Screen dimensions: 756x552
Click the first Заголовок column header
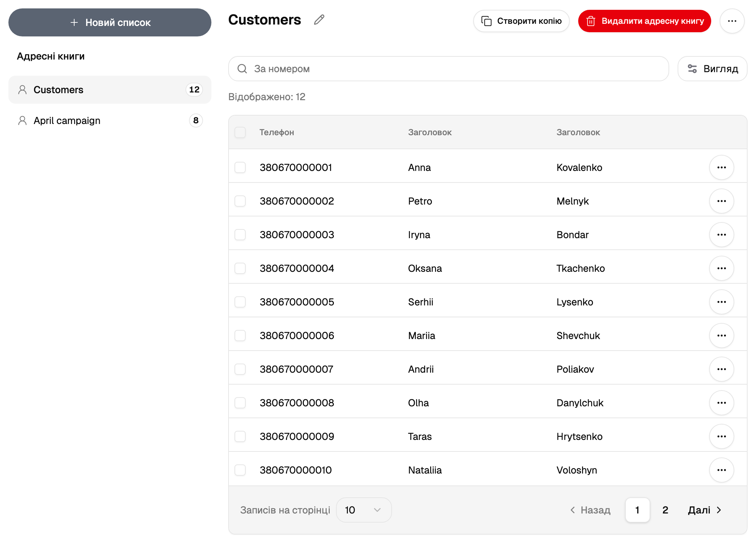point(430,132)
